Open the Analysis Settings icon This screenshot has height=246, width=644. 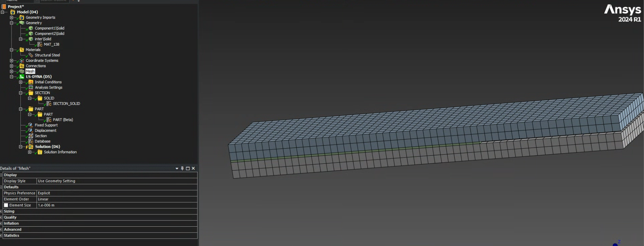point(31,88)
